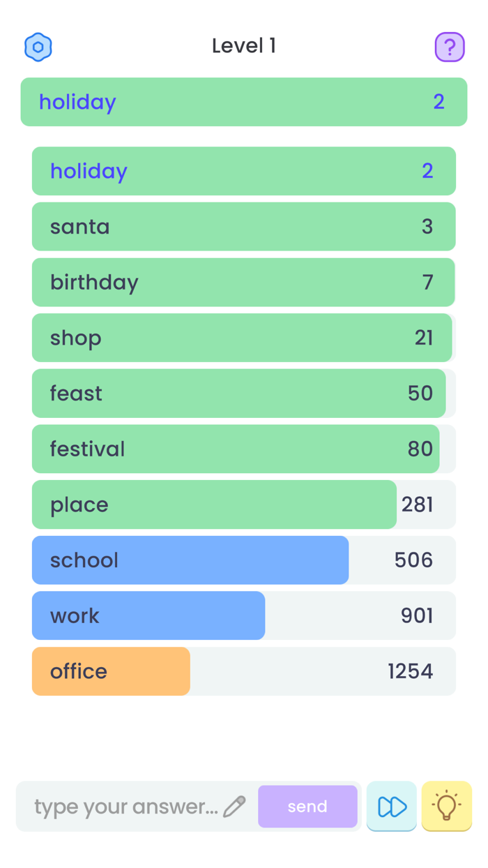The height and width of the screenshot is (868, 488).
Task: Request a hint with the lightbulb icon
Action: pyautogui.click(x=447, y=806)
